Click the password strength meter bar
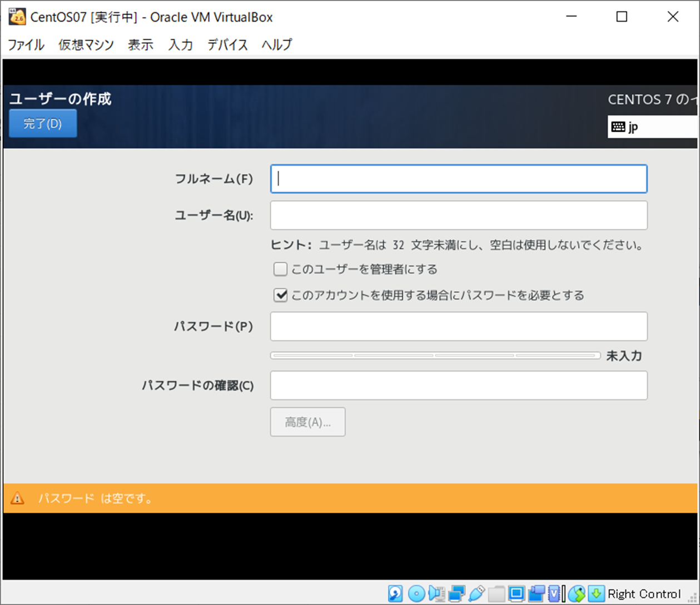The image size is (700, 605). coord(435,356)
